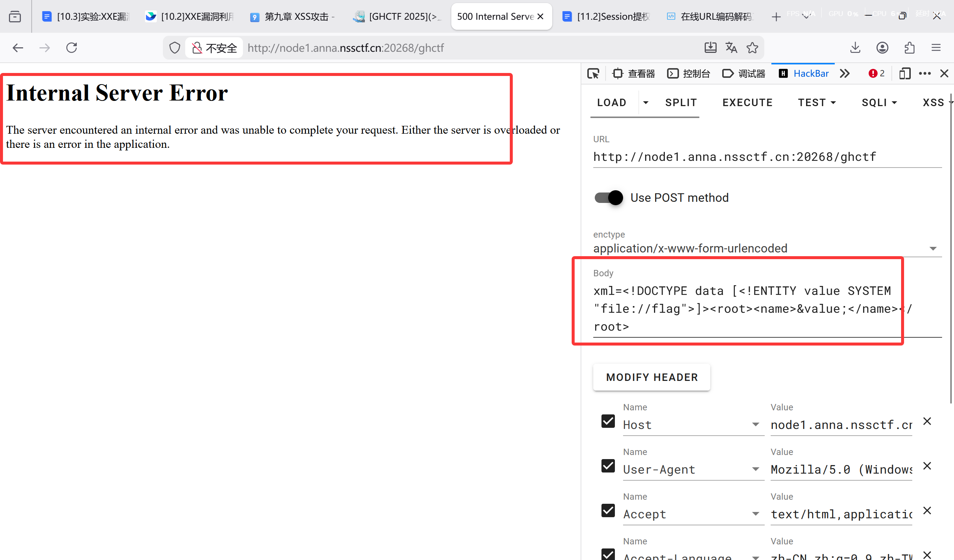The width and height of the screenshot is (954, 560).
Task: Open the SQLI dropdown menu
Action: [879, 102]
